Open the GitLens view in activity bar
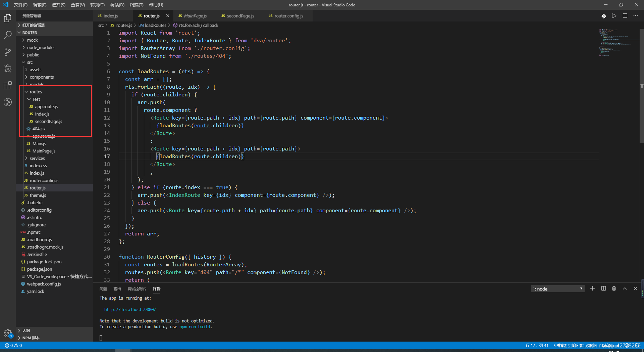This screenshot has height=352, width=644. (x=7, y=102)
